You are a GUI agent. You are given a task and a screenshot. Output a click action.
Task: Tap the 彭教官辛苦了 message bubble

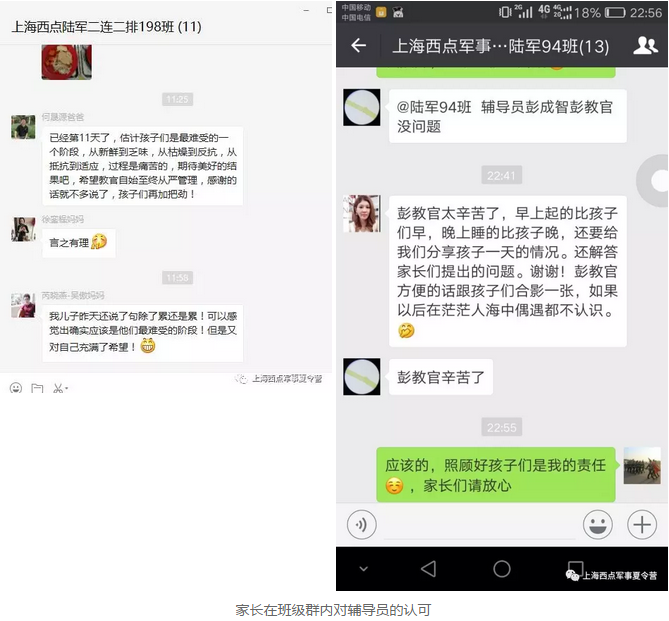coord(441,377)
